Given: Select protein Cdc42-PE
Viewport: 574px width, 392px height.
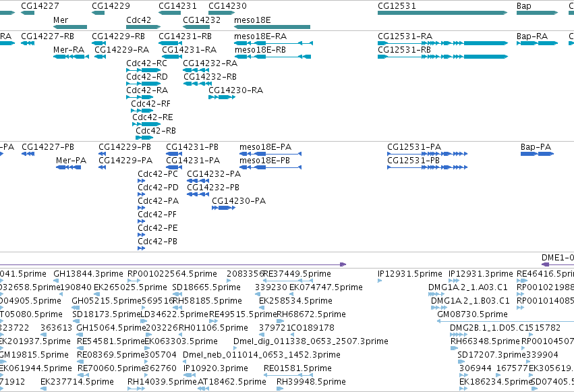Looking at the screenshot, I should [x=141, y=235].
